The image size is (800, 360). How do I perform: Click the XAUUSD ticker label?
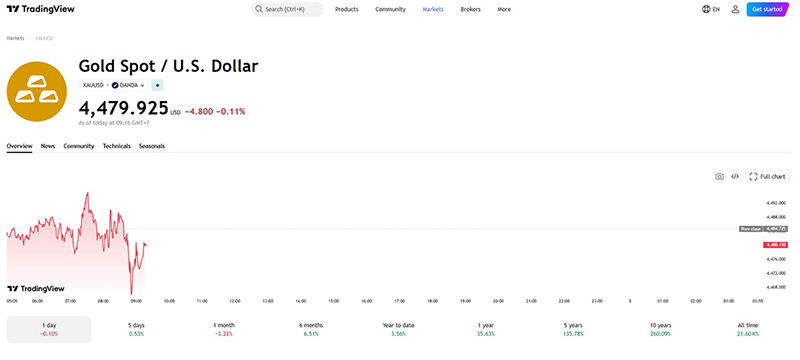coord(93,85)
